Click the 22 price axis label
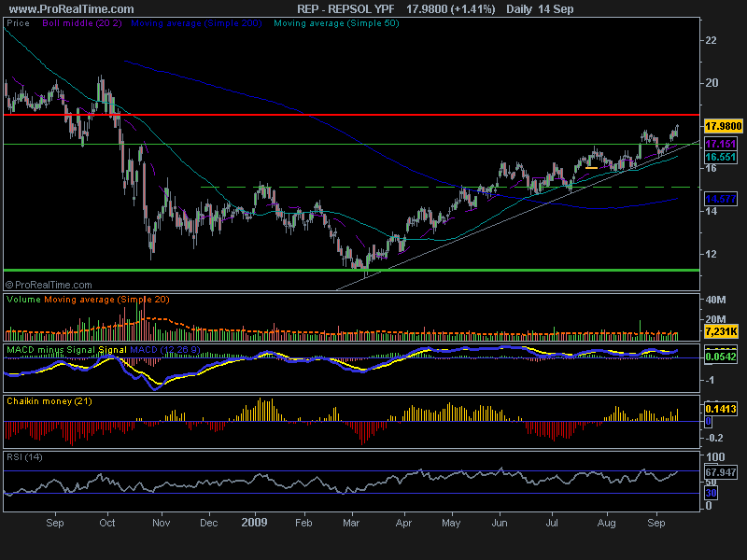This screenshot has width=747, height=560. (711, 40)
